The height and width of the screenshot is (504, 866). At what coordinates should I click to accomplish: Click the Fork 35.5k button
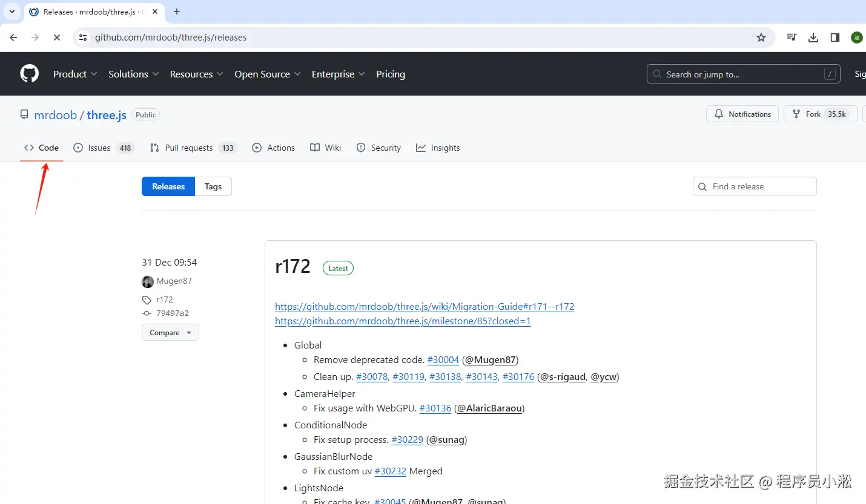[x=821, y=114]
